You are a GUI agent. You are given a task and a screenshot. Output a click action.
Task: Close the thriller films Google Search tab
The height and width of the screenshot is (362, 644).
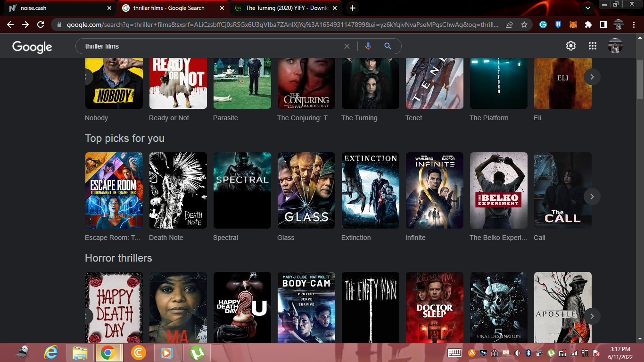click(x=222, y=8)
